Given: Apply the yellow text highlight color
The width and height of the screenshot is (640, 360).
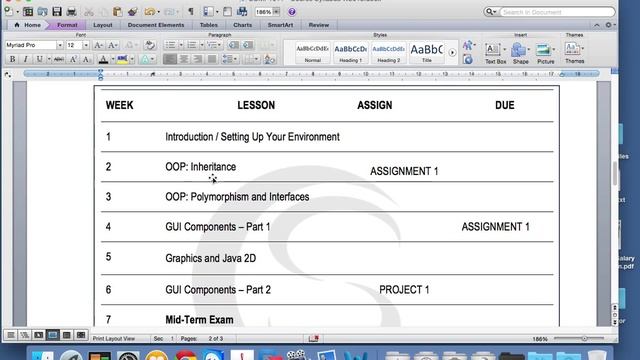Looking at the screenshot, I should pyautogui.click(x=122, y=60).
